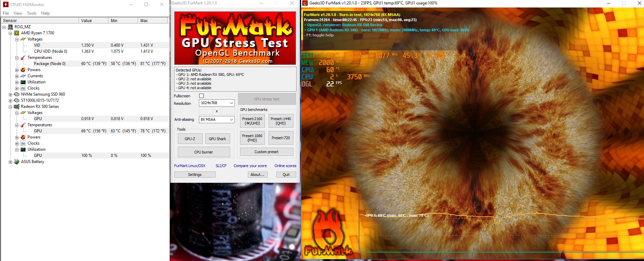Click the NVMe Samsung SSD 960 drive icon
Viewport: 644px width, 261px height.
(17, 94)
